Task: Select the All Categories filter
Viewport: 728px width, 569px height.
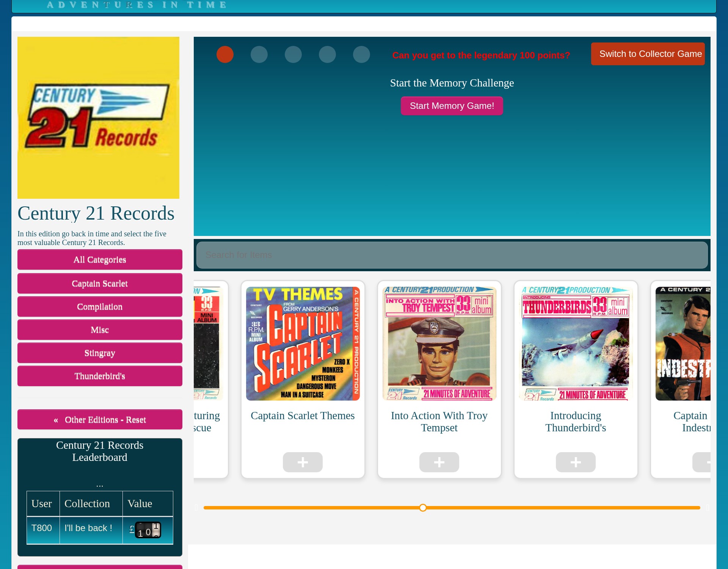Action: (x=100, y=259)
